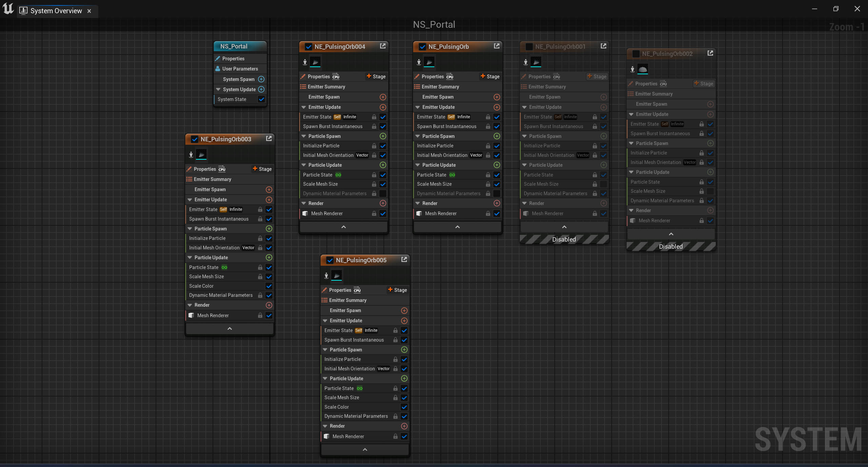Enable the NE_PulsingOrb002 emitter checkbox

(x=636, y=54)
